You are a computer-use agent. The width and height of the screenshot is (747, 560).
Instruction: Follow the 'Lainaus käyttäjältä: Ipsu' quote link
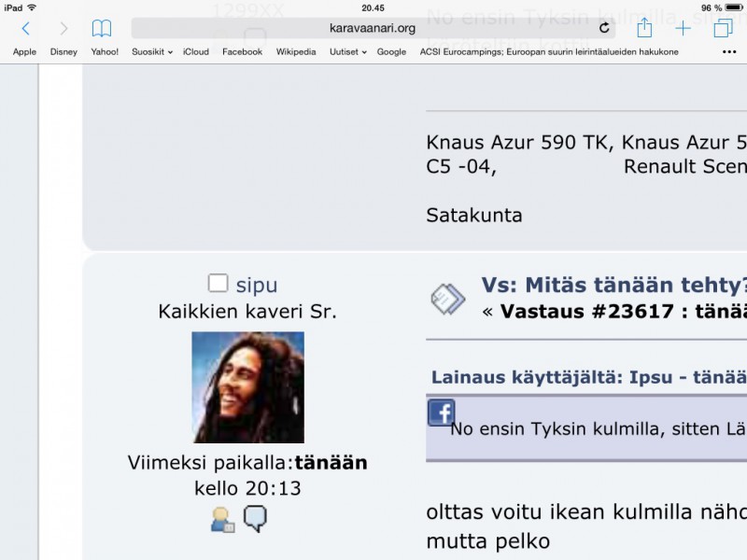[588, 377]
